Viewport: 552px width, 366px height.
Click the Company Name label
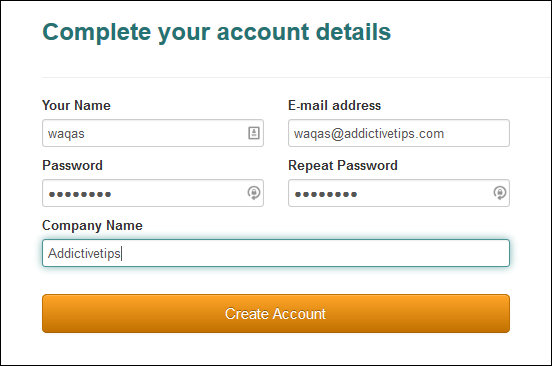tap(92, 226)
